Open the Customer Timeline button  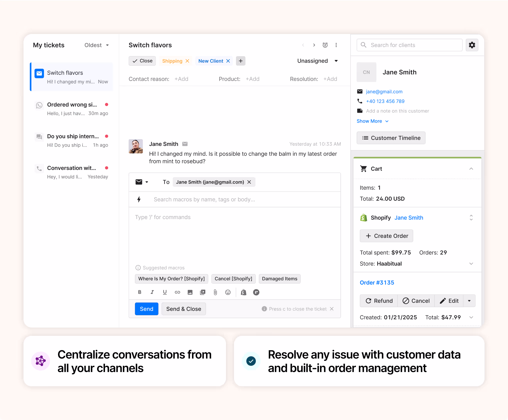391,138
